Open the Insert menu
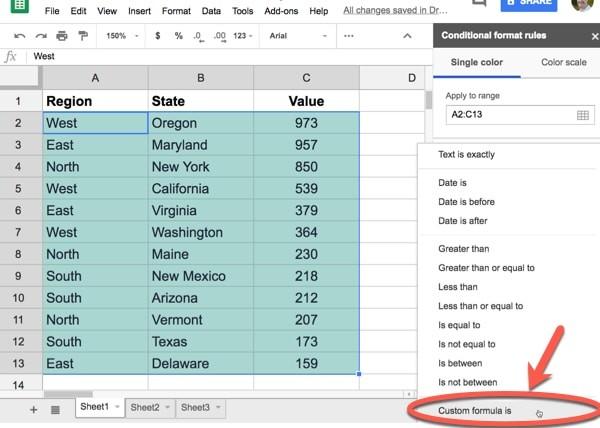Viewport: 600px width, 428px height. (139, 11)
